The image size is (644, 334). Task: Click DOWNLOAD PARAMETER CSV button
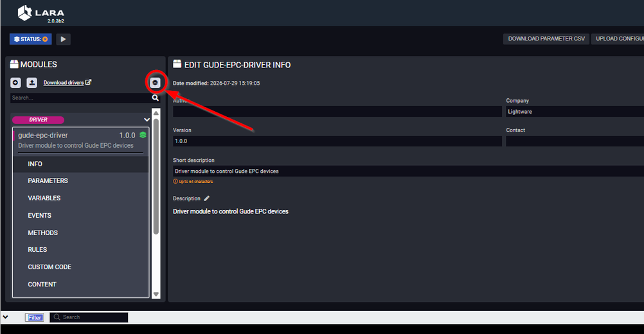click(546, 39)
